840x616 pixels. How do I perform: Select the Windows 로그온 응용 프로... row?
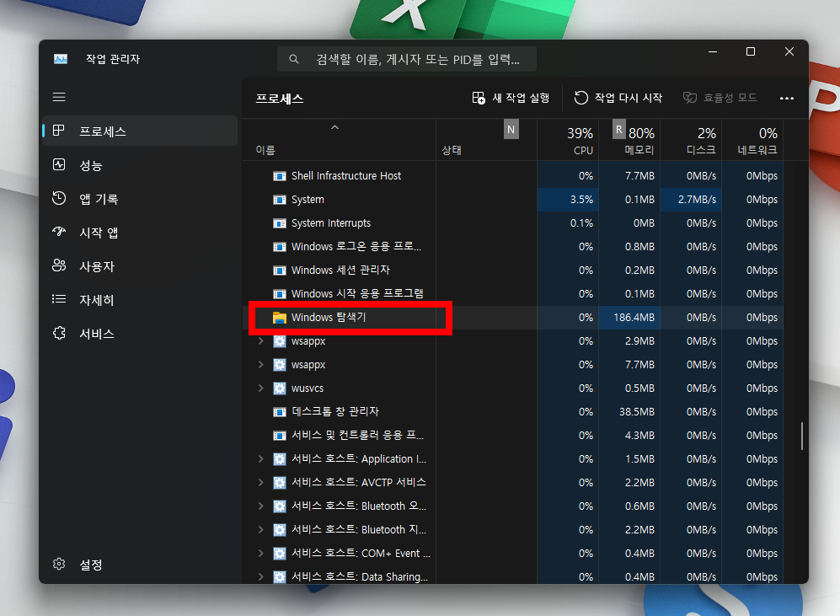[513, 247]
